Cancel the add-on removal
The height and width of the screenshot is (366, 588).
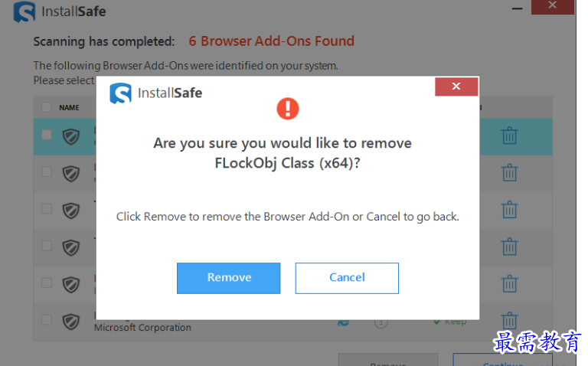click(347, 278)
